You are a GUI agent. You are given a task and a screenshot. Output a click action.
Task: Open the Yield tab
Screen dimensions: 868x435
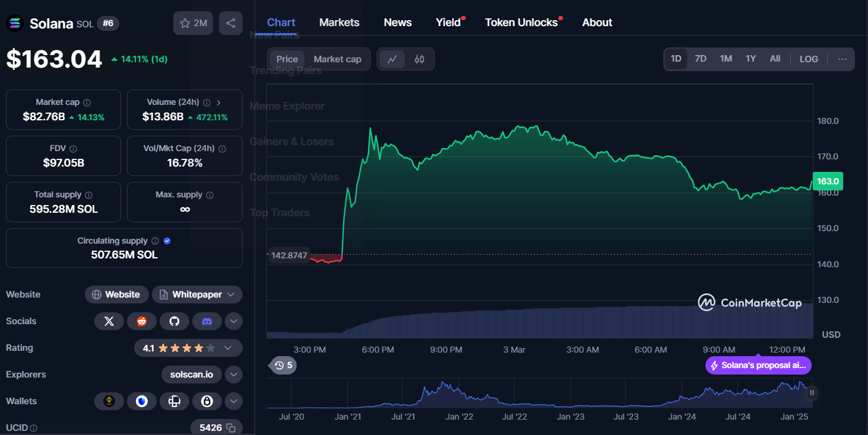[x=449, y=23]
